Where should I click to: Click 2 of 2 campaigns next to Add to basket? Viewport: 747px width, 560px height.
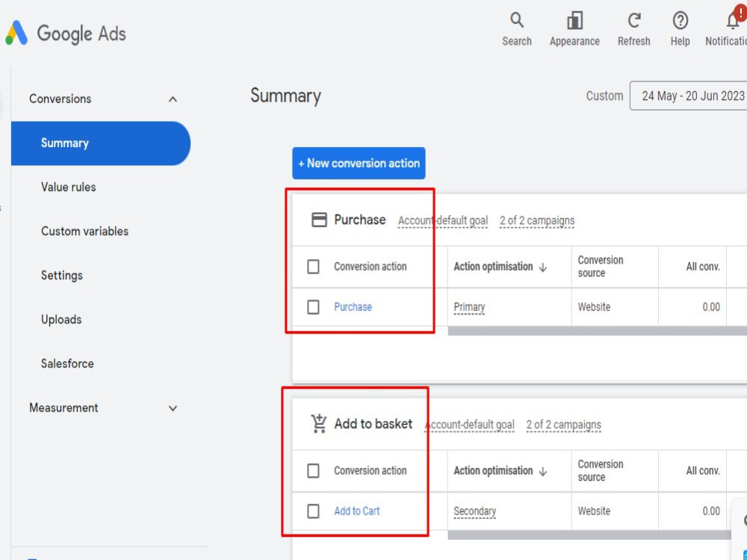click(x=563, y=425)
